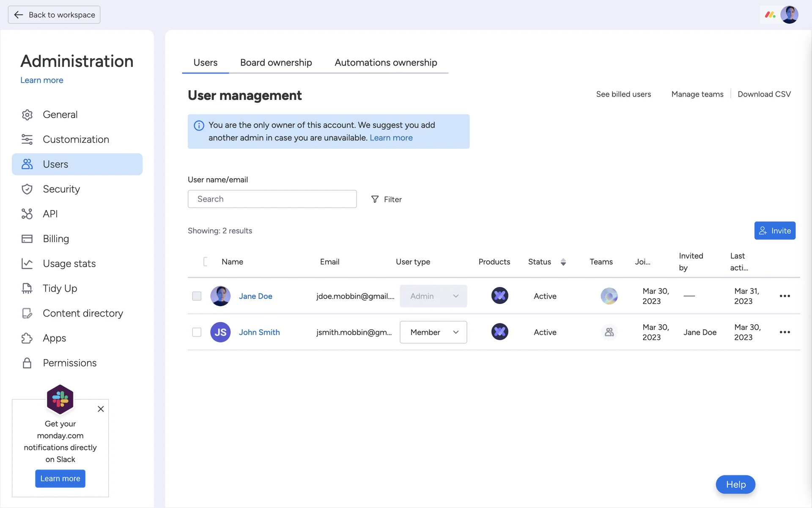Switch to the Board ownership tab
812x508 pixels.
coord(276,63)
